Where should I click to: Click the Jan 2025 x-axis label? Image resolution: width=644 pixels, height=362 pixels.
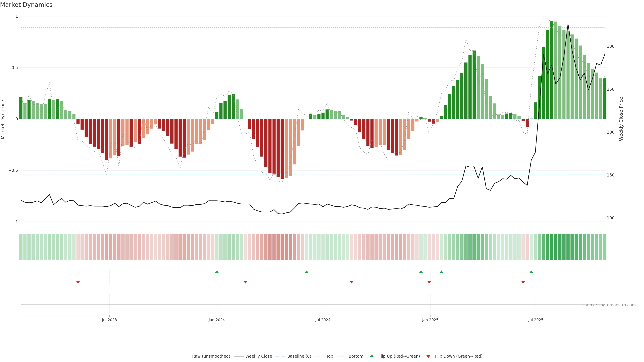(x=430, y=320)
